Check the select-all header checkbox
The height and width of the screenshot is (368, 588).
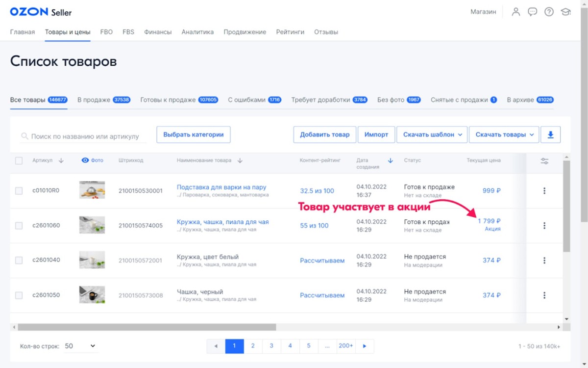click(x=19, y=160)
